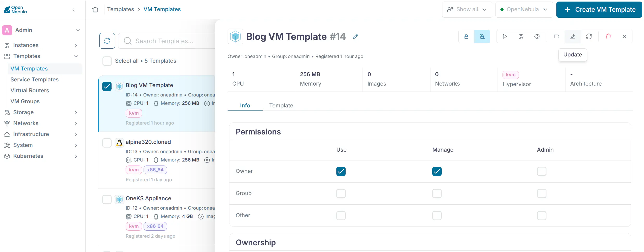Expand the Instances menu section

point(76,46)
